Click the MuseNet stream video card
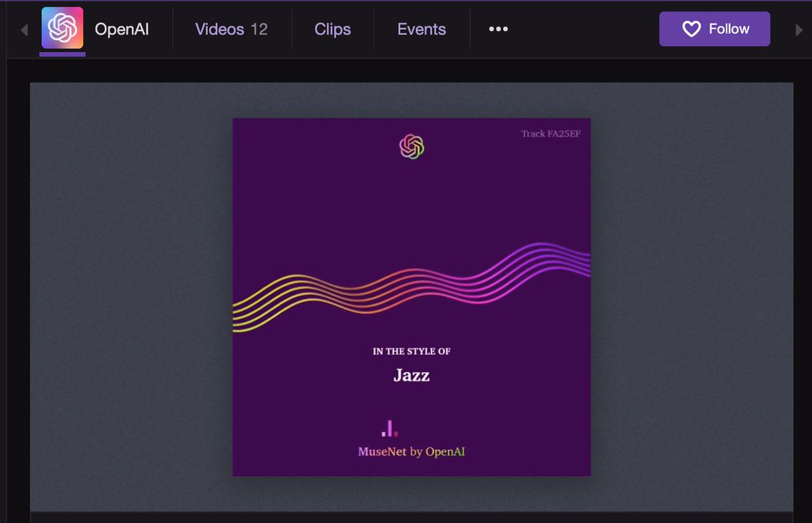Image resolution: width=812 pixels, height=523 pixels. (x=411, y=297)
